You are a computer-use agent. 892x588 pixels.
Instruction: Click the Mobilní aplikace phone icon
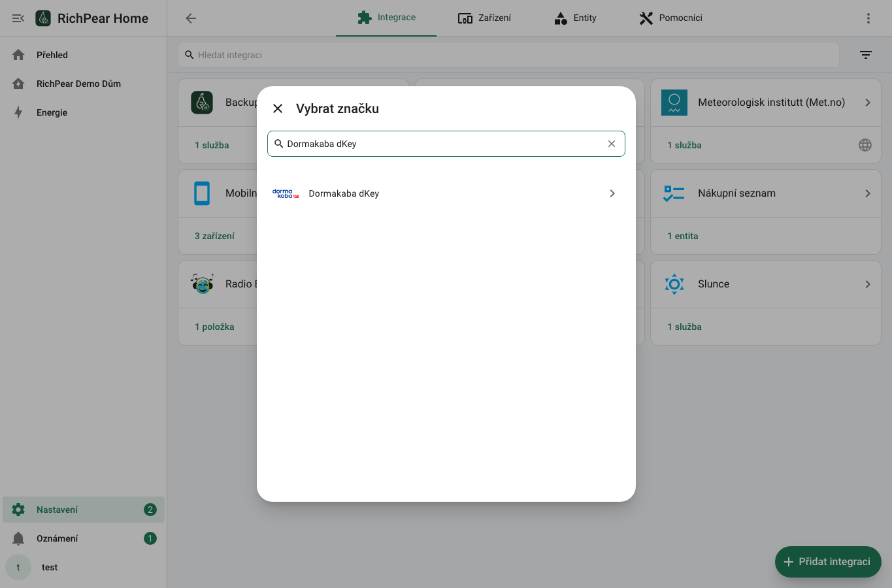202,193
